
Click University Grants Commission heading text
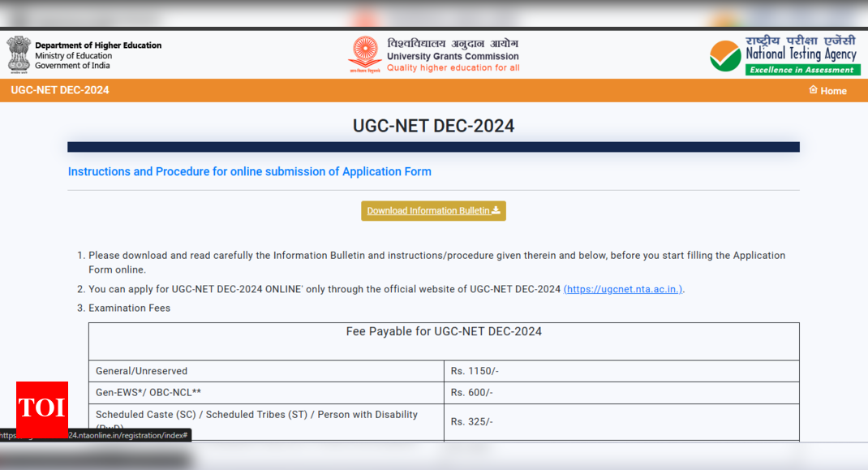pos(453,56)
